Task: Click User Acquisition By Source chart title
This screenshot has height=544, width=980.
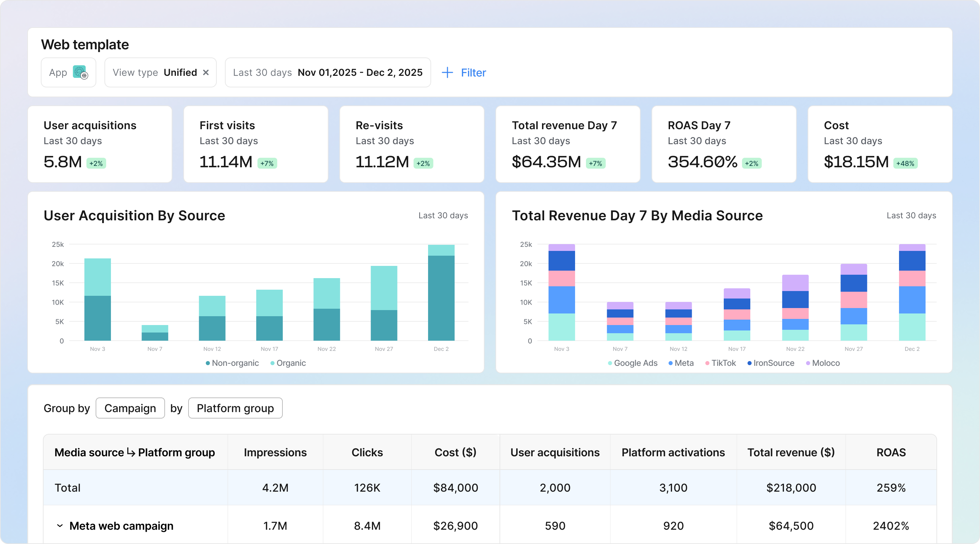Action: pos(134,216)
